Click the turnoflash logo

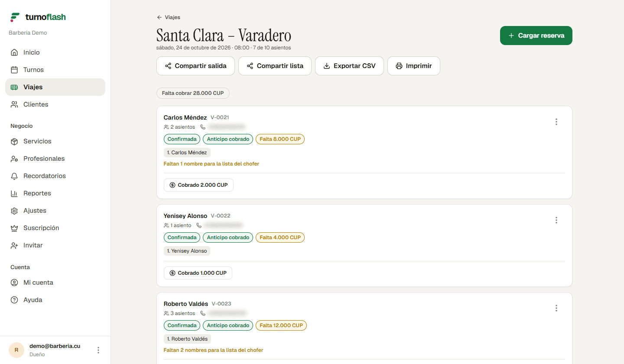pyautogui.click(x=38, y=17)
